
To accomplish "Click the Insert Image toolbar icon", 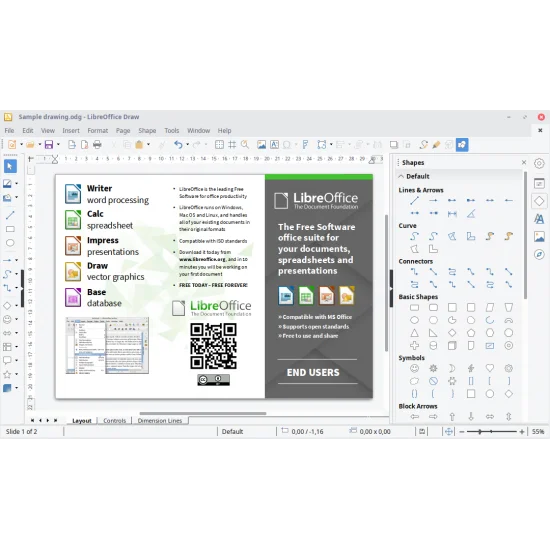I will tap(261, 145).
